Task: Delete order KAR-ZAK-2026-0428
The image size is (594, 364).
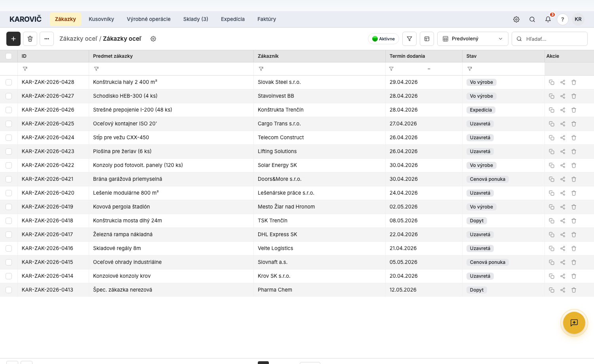Action: pyautogui.click(x=574, y=82)
